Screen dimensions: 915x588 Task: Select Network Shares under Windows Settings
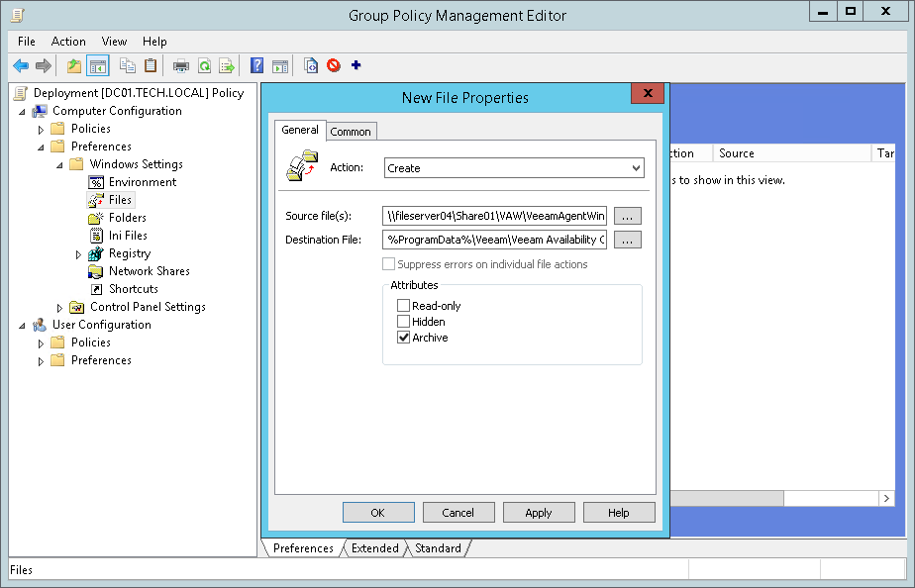pyautogui.click(x=147, y=270)
